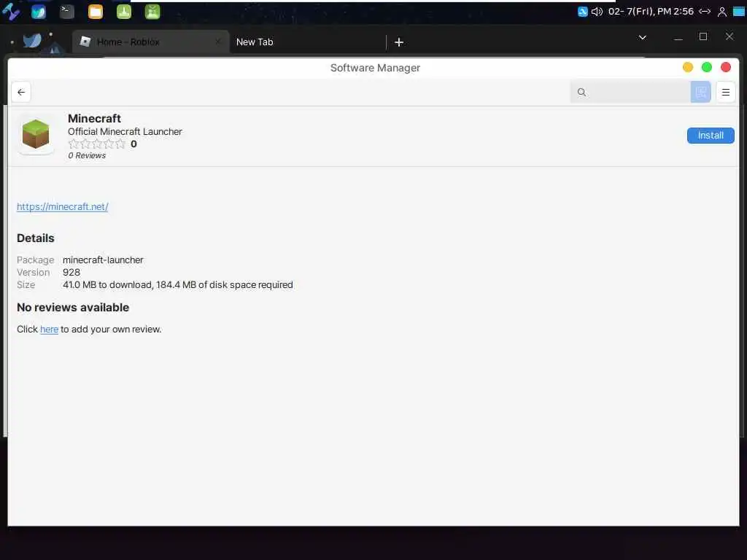Click the star rating row under Minecraft

click(97, 144)
